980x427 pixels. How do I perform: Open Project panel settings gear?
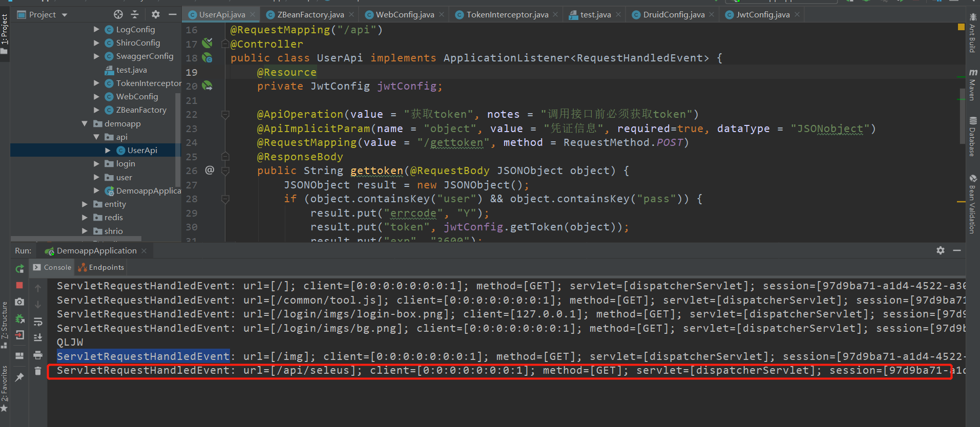pos(156,14)
